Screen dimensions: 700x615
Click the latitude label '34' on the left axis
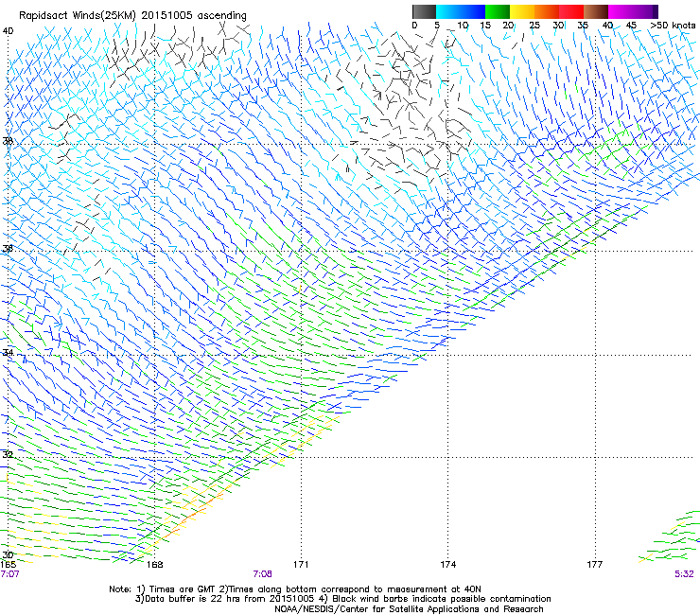pos(8,352)
